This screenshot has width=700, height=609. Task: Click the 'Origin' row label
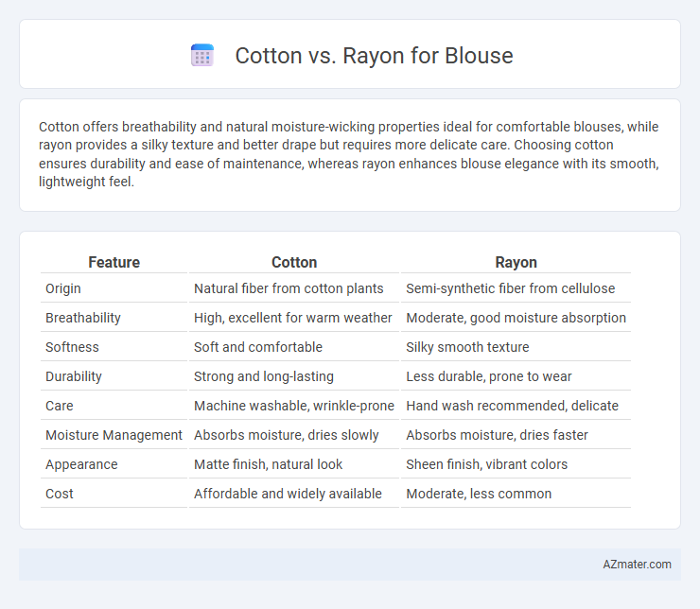tap(63, 288)
